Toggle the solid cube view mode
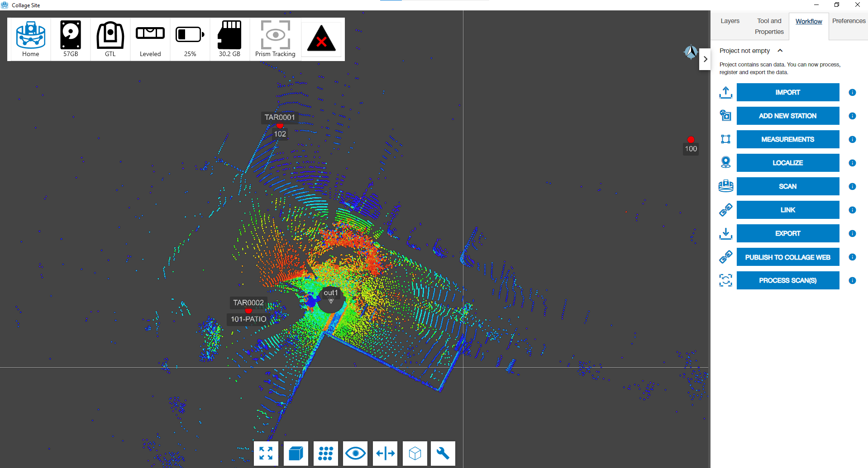 (x=296, y=453)
